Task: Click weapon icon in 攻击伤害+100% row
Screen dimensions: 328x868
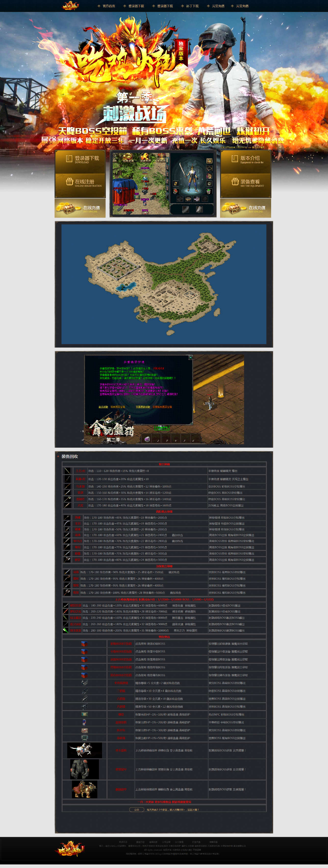Action: tap(67, 592)
